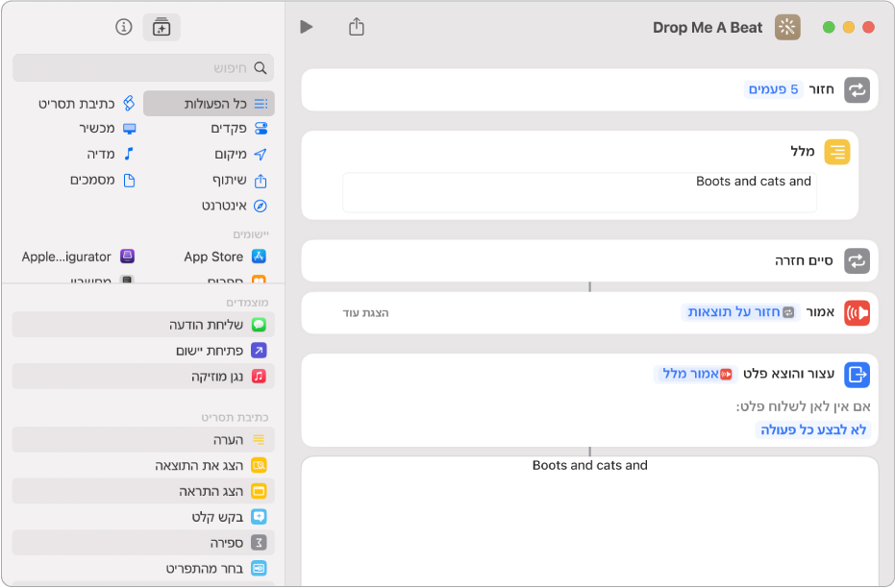The height and width of the screenshot is (588, 895).
Task: Select the Apple Configurator app entry
Action: (x=78, y=257)
